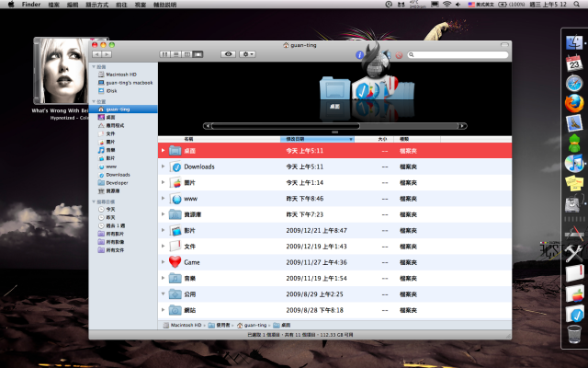Switch Finder to icon view
The image size is (588, 368).
click(x=164, y=54)
